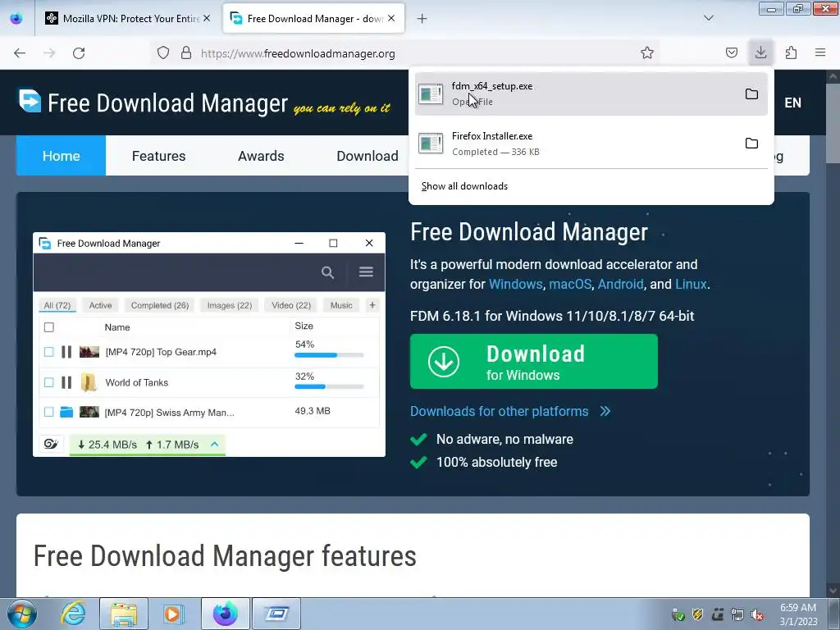
Task: Click pause icon for Top Gear.mp4
Action: click(x=66, y=352)
